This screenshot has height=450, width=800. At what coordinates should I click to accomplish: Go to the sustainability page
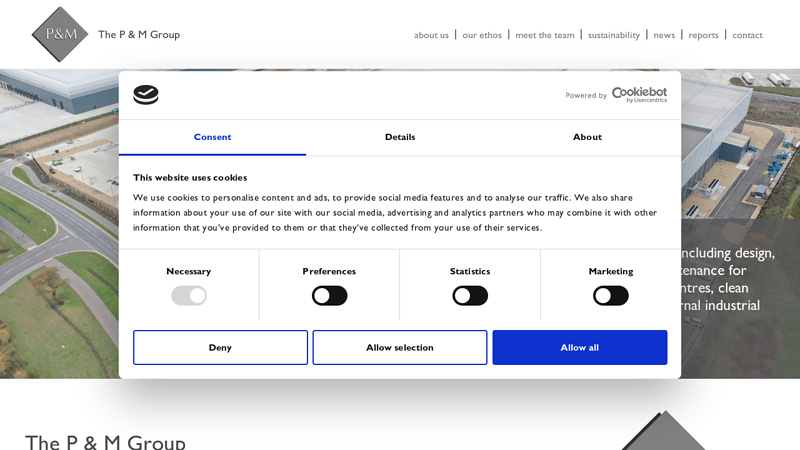click(x=614, y=35)
